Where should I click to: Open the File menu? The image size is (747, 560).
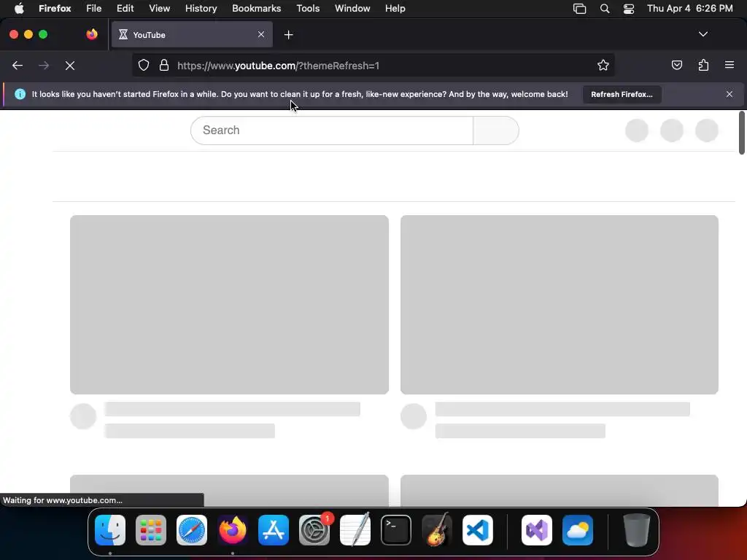[x=94, y=9]
